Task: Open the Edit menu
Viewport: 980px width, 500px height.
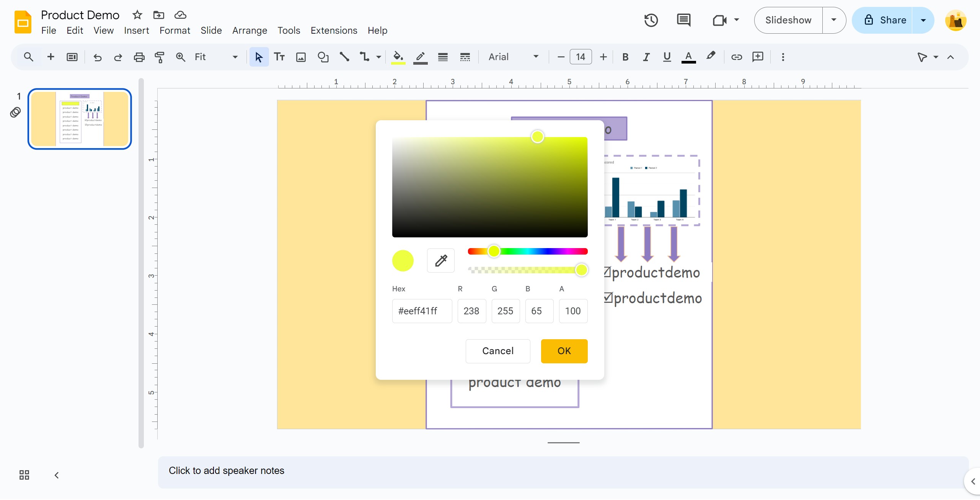Action: tap(75, 30)
